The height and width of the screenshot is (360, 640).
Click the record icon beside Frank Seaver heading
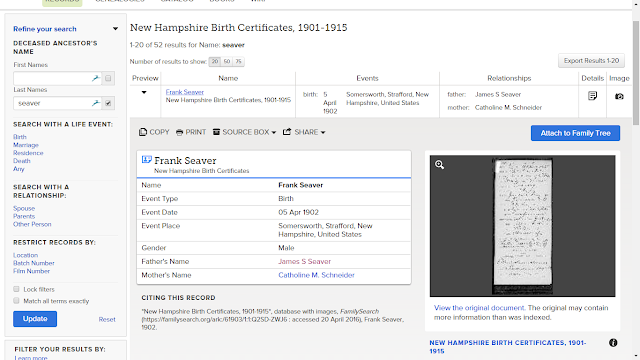(x=147, y=160)
